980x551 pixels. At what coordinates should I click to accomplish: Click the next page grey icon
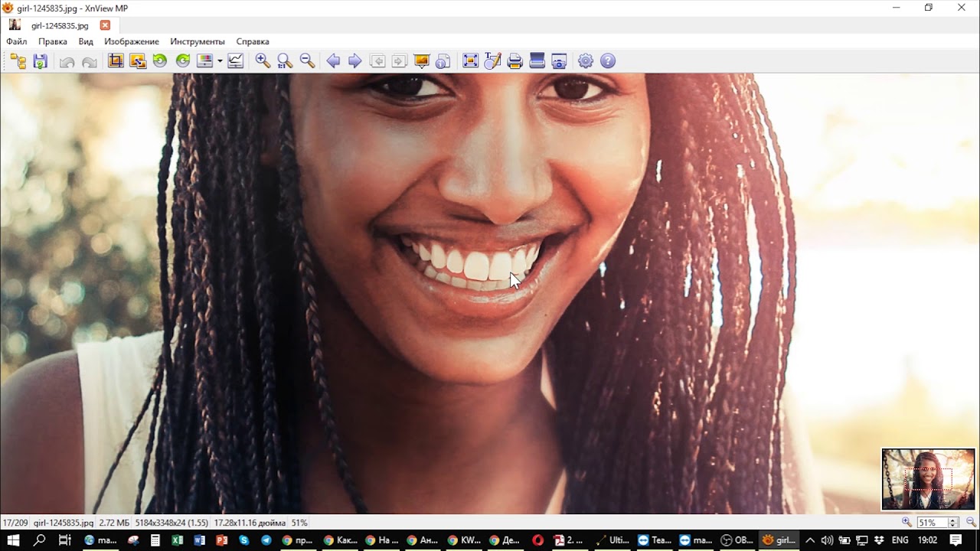(399, 61)
